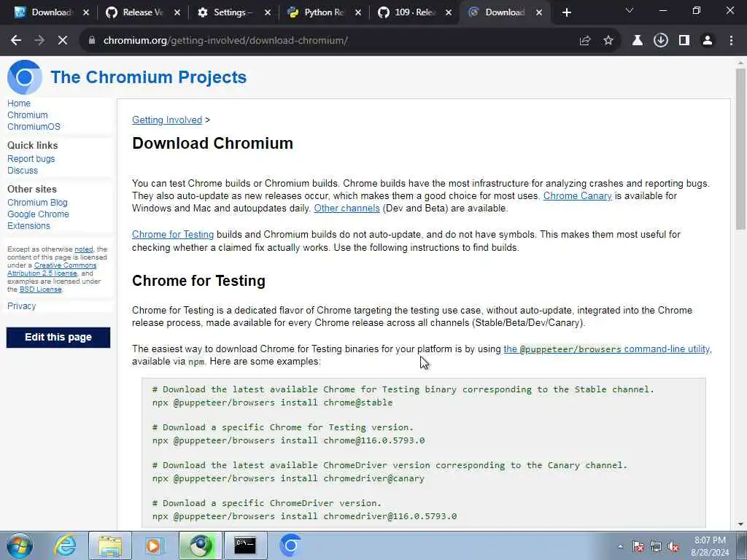Switch to the 109 Release GitHub tab

[407, 12]
